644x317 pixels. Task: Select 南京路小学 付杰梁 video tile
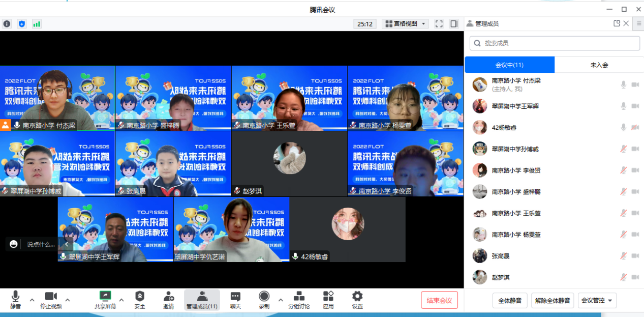(x=57, y=98)
